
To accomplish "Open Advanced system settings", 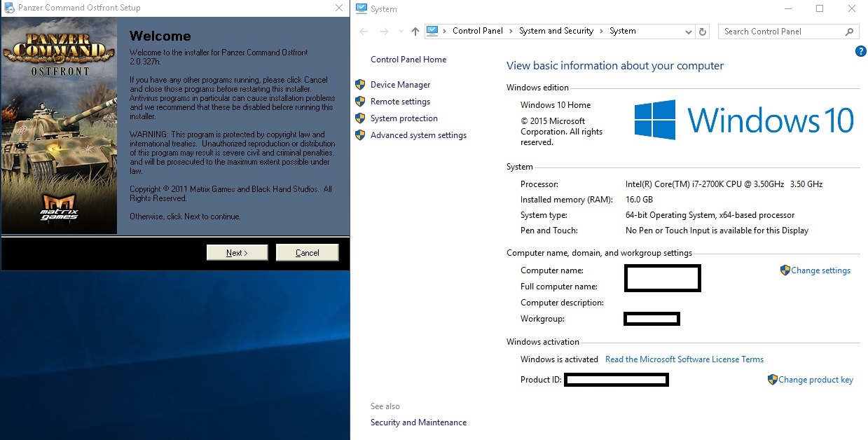I will pyautogui.click(x=418, y=135).
